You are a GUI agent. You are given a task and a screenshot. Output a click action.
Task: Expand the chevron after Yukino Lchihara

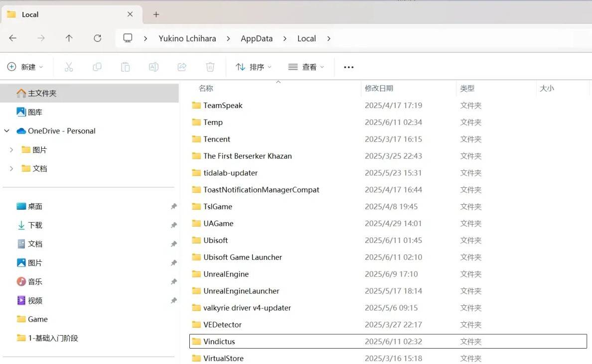pyautogui.click(x=228, y=38)
